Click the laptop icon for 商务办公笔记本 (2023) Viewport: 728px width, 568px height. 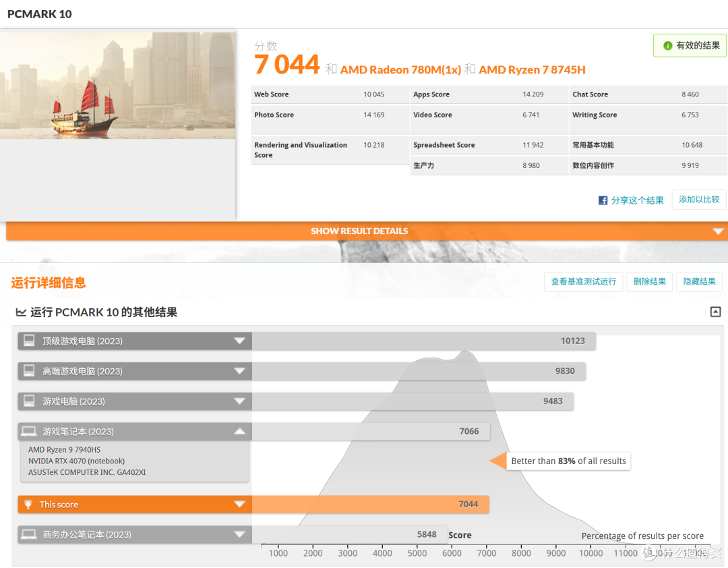29,534
